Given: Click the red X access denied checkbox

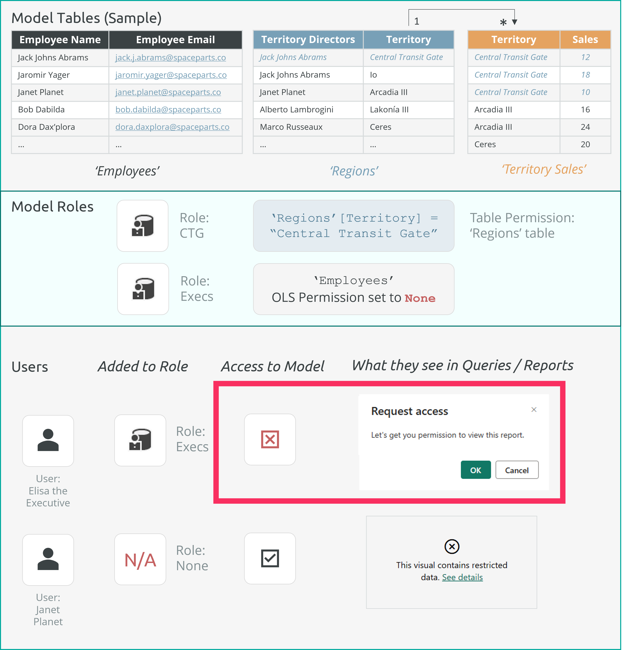Looking at the screenshot, I should tap(270, 439).
